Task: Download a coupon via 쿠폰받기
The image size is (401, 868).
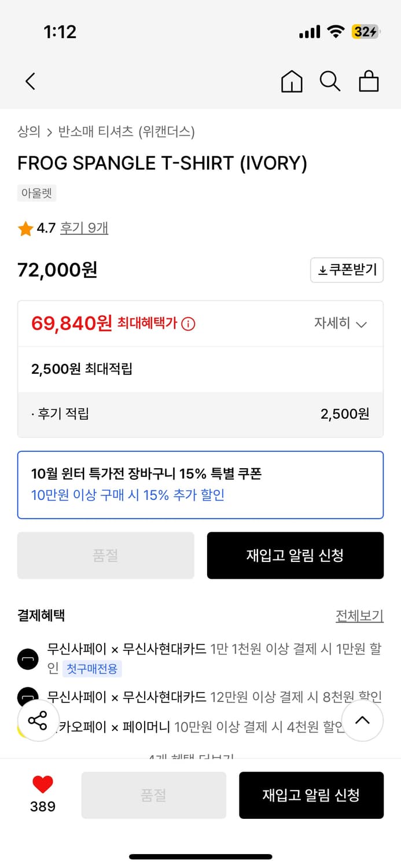Action: (x=347, y=270)
